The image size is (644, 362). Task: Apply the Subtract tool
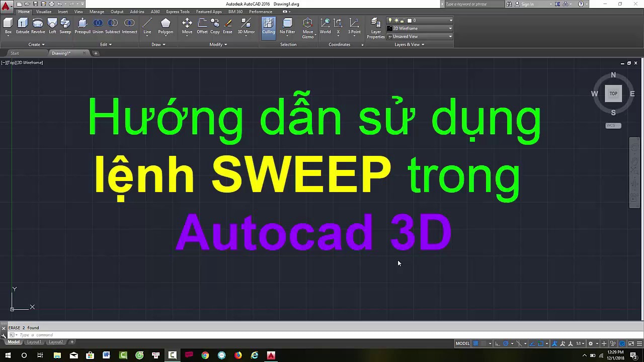coord(113,26)
